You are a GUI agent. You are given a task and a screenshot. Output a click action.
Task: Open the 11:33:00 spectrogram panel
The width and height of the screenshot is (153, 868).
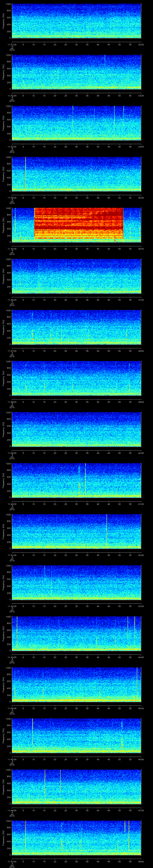(76, 123)
